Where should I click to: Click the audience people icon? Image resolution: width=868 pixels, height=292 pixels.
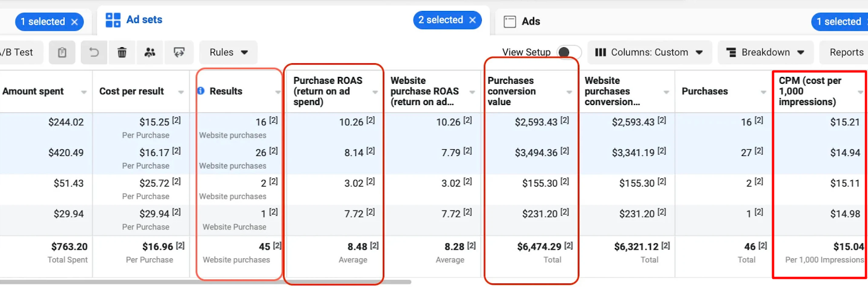[150, 52]
